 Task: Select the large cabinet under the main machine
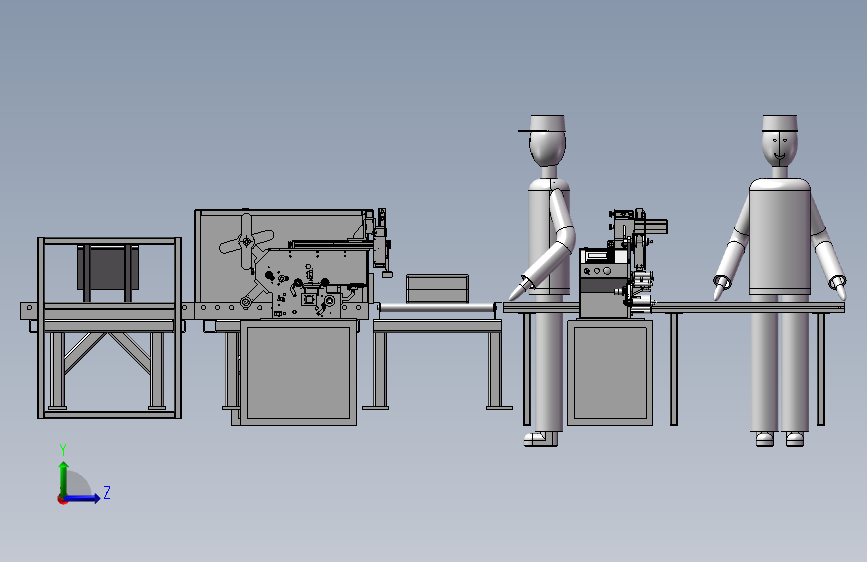[298, 373]
